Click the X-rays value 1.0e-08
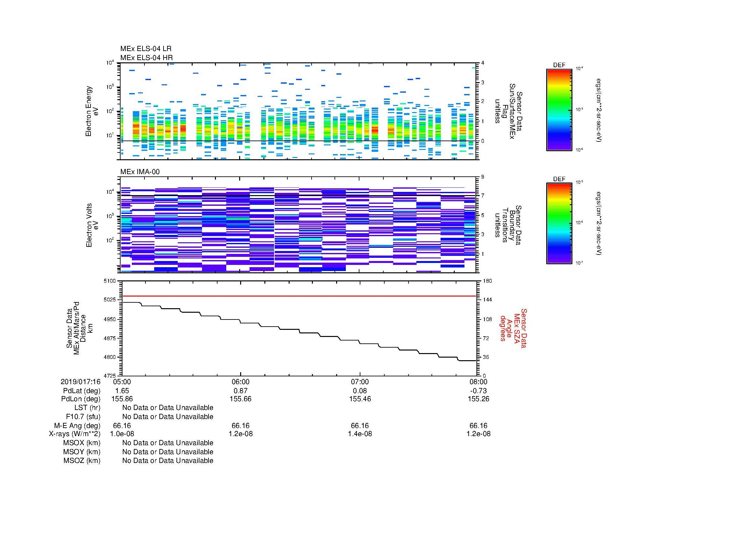The height and width of the screenshot is (534, 756). pos(122,434)
